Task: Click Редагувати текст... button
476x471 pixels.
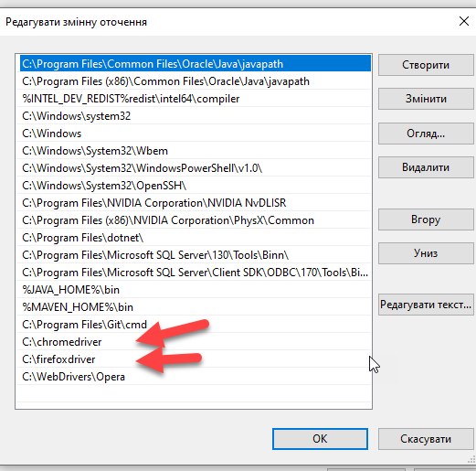Action: click(x=426, y=305)
